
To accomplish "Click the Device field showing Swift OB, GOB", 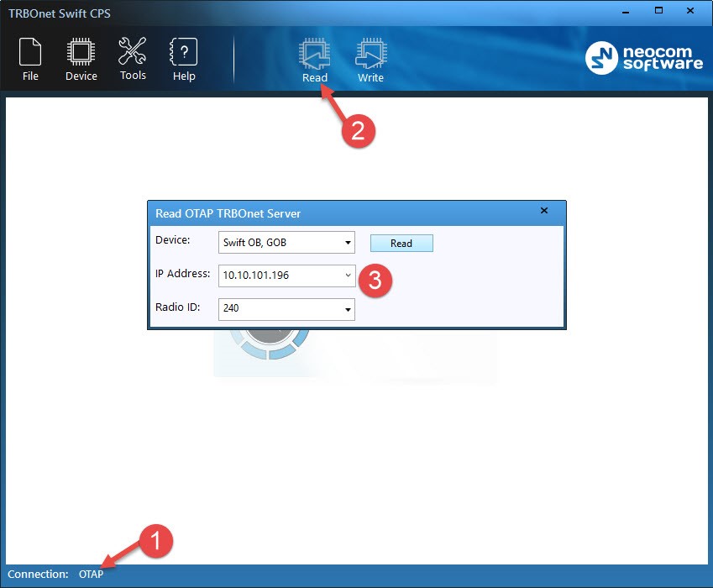I will (x=286, y=243).
